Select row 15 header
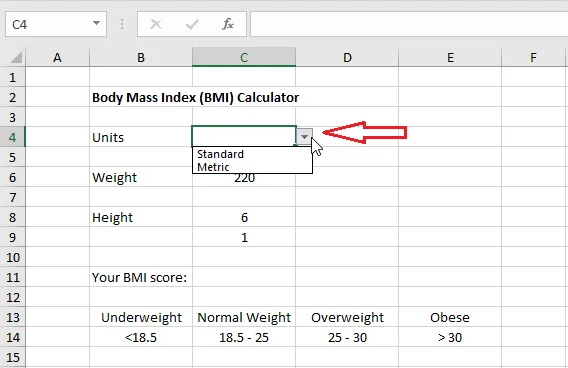This screenshot has width=568, height=368. 13,357
